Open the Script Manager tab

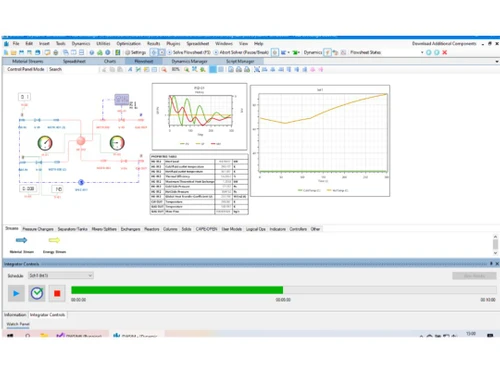click(240, 61)
